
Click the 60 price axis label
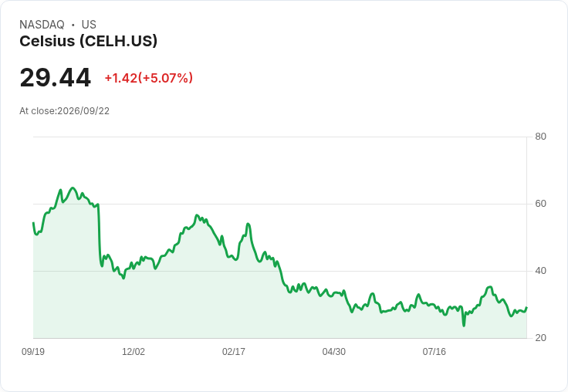[540, 204]
